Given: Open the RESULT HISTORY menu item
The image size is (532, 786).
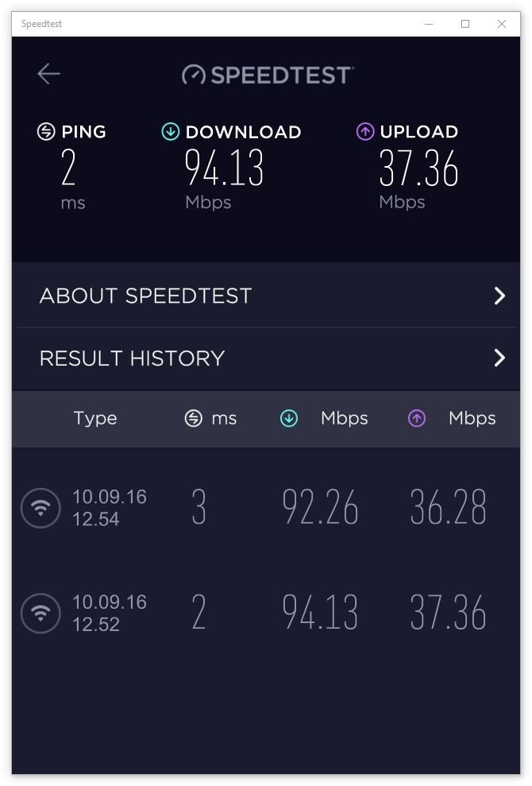Looking at the screenshot, I should pos(266,358).
